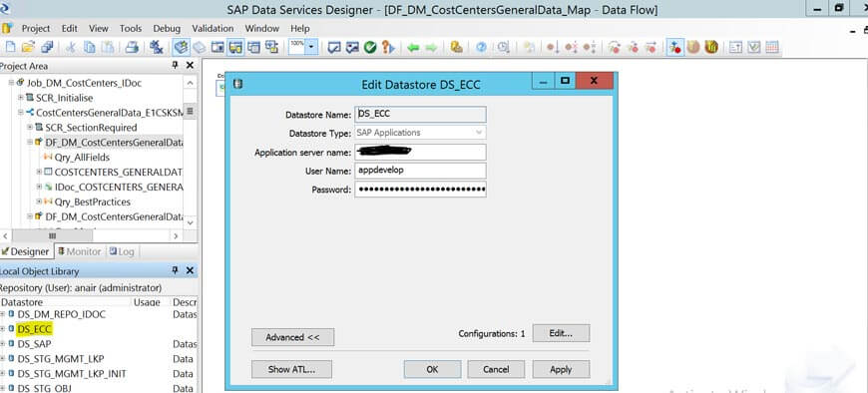Image resolution: width=868 pixels, height=393 pixels.
Task: Expand the Qry_BestPractices tree node
Action: coord(39,201)
